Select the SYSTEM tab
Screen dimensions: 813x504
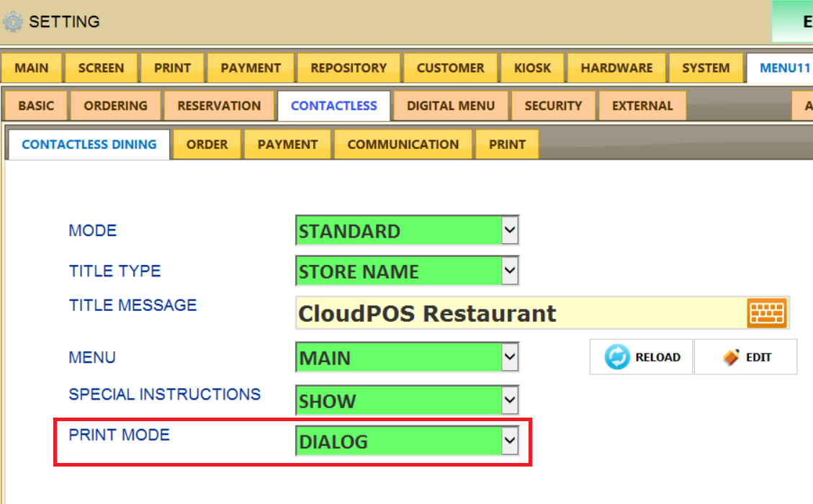[706, 68]
